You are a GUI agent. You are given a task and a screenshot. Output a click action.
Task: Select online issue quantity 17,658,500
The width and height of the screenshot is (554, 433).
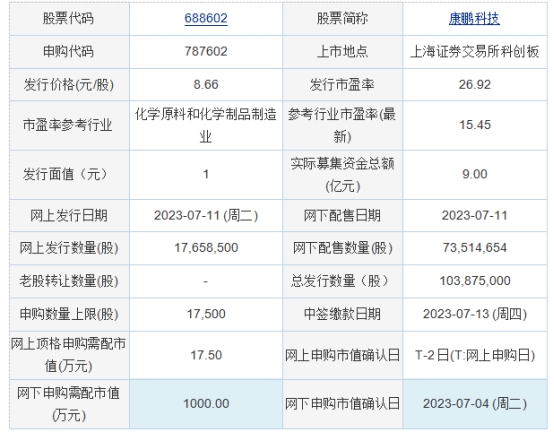[x=206, y=248]
